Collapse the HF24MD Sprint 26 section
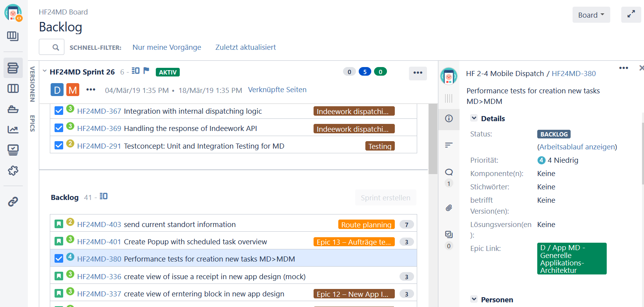 point(45,71)
